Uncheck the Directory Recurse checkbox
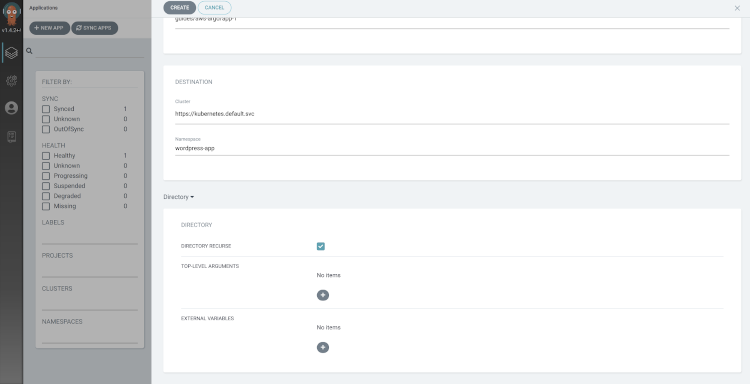The image size is (750, 384). (x=320, y=246)
